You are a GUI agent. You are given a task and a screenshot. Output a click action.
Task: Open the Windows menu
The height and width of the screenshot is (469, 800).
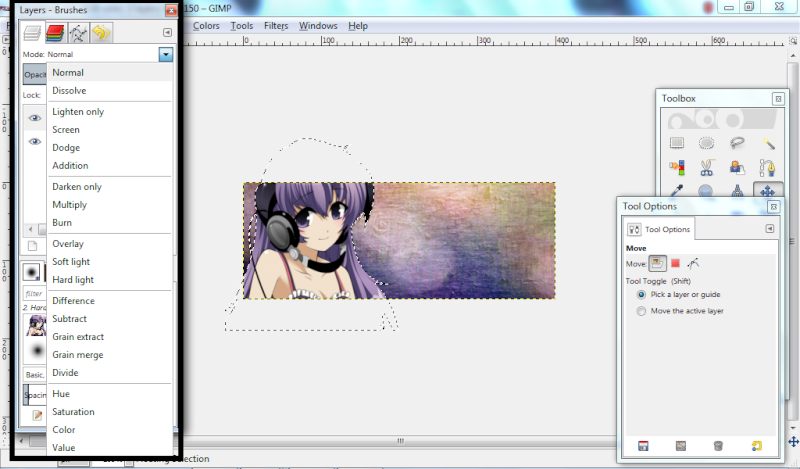318,26
